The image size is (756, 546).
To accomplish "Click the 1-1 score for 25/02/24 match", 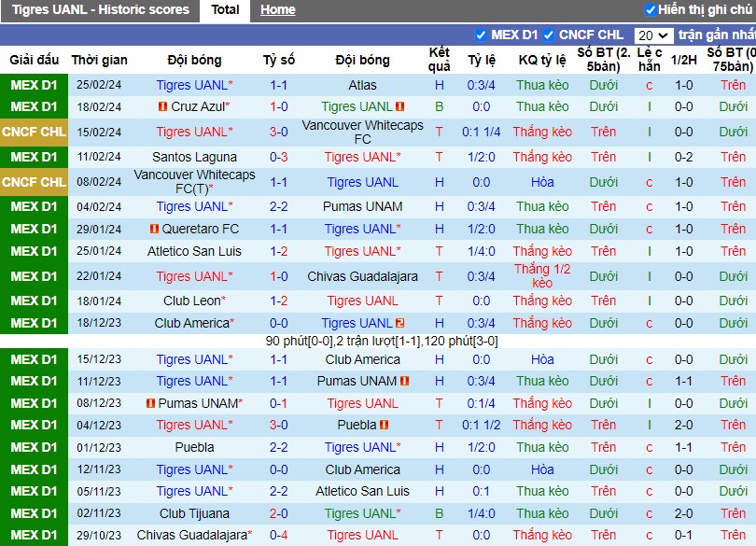I will 279,85.
